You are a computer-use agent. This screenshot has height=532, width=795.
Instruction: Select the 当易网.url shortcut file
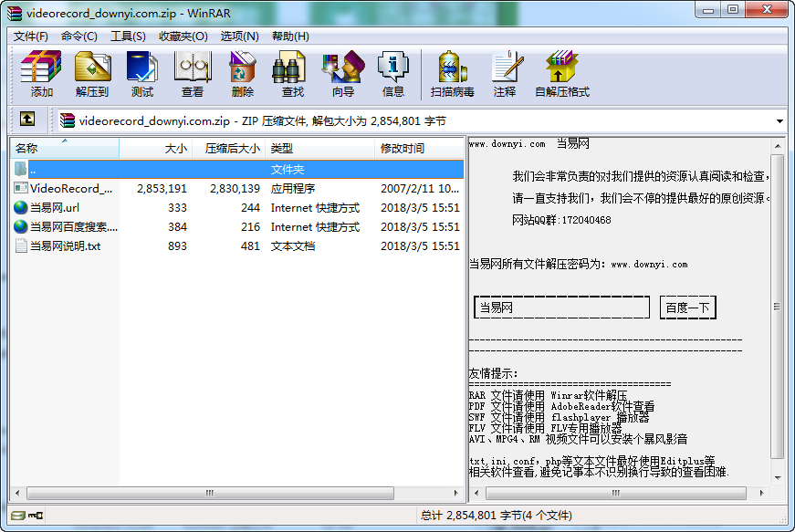tap(55, 207)
